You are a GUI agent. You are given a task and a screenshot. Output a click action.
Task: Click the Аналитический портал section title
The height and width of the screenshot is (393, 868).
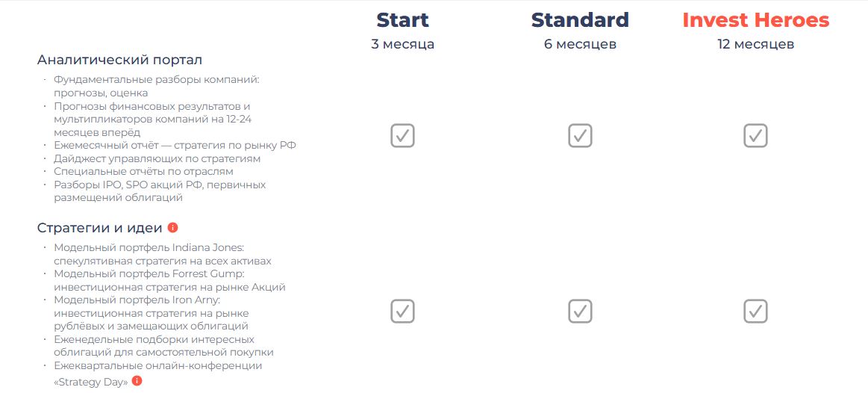click(x=119, y=59)
